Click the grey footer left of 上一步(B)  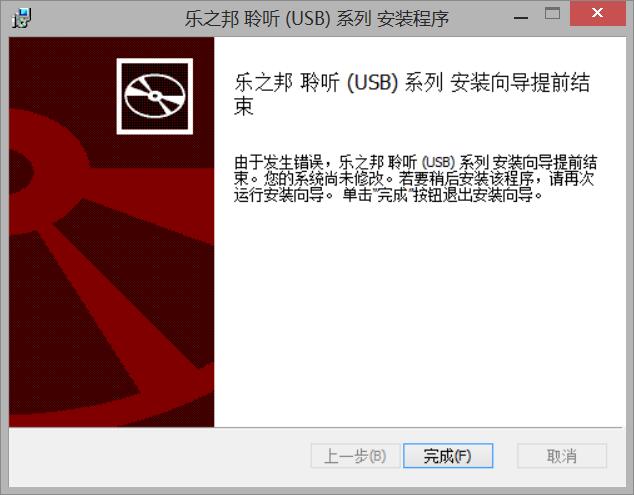[x=160, y=456]
